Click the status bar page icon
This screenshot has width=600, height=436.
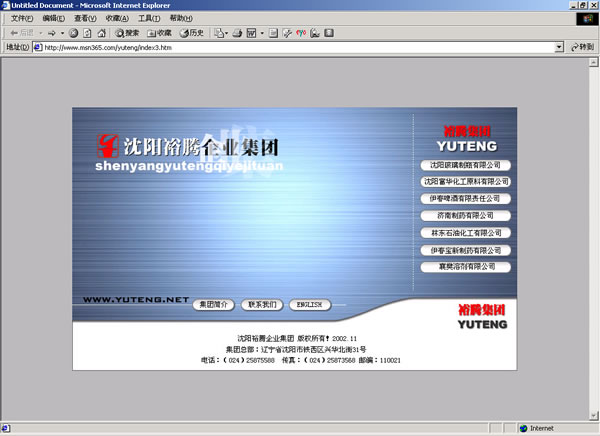[x=6, y=428]
